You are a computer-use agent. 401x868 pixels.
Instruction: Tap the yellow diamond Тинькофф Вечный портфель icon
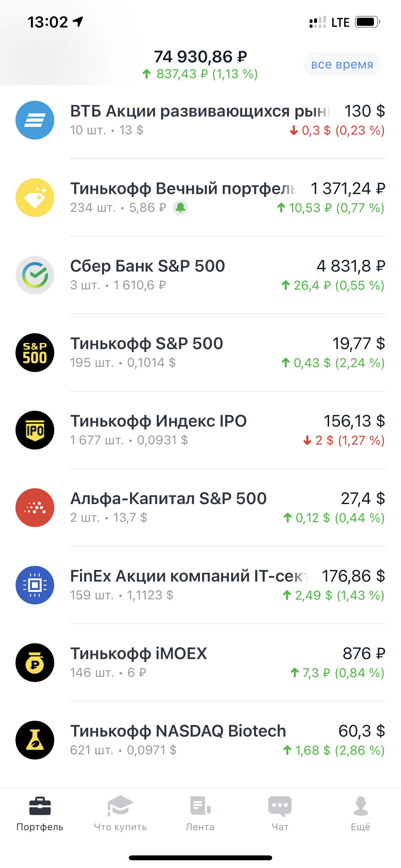(x=35, y=197)
